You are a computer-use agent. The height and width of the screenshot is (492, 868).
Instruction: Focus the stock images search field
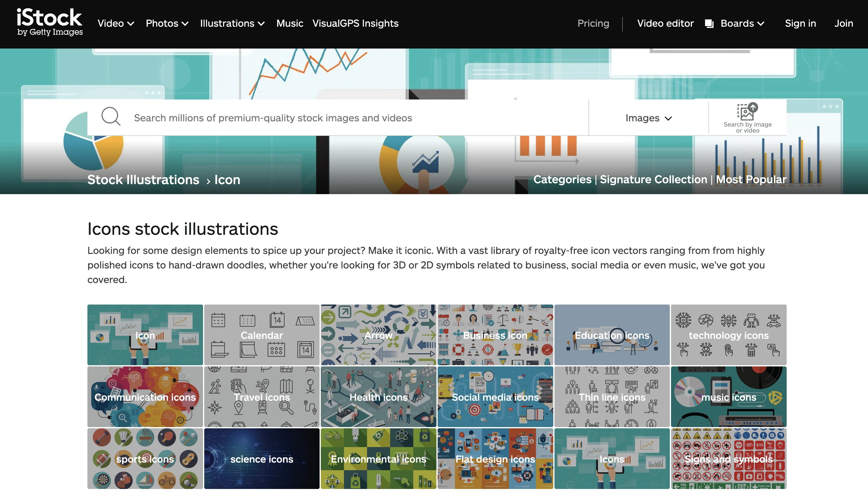(x=338, y=118)
